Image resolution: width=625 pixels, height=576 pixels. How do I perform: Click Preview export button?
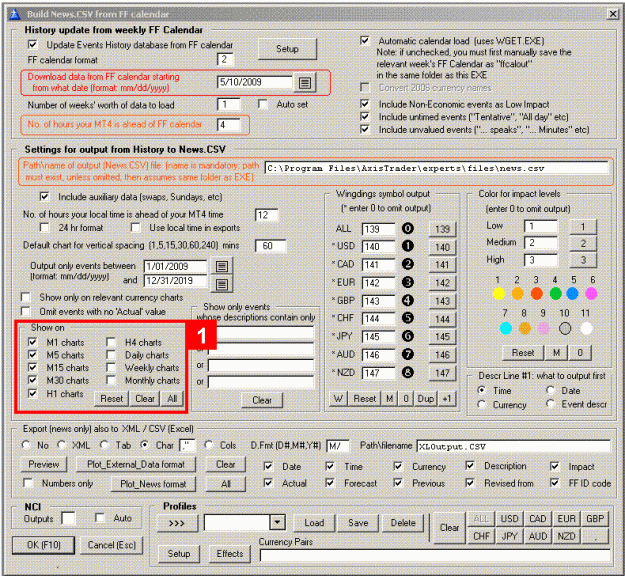click(x=44, y=464)
